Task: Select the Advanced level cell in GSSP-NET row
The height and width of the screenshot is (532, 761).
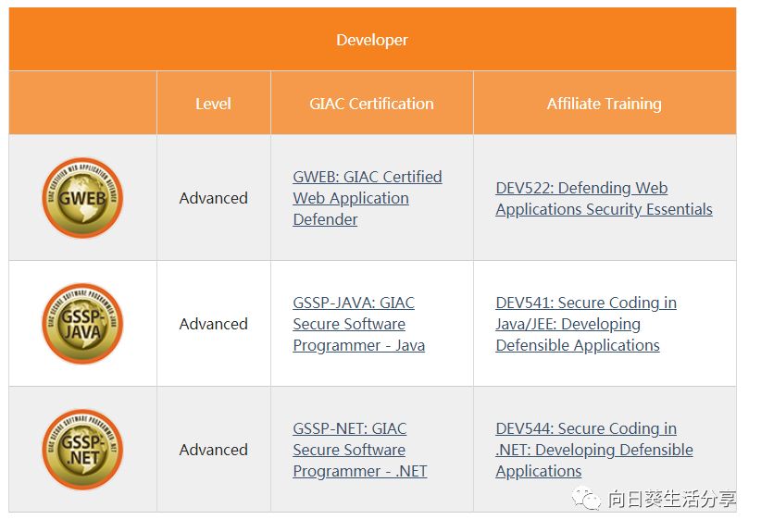Action: click(x=214, y=450)
